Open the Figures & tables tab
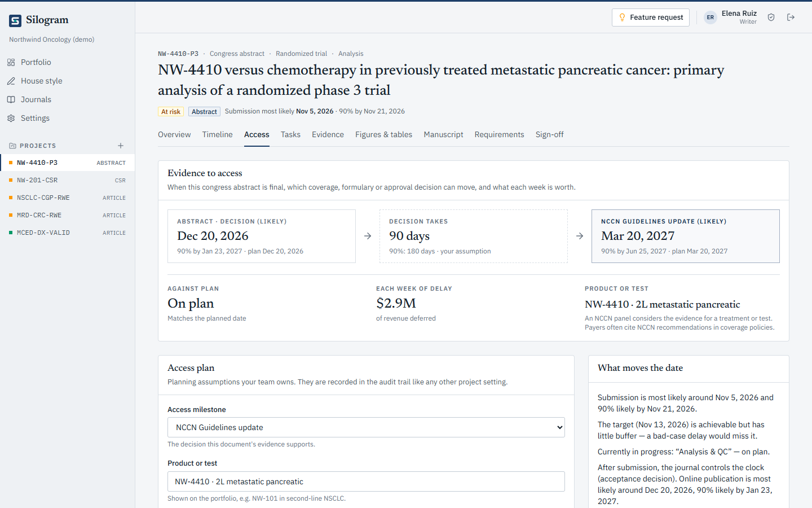Screen dimensions: 812x508 click(383, 134)
